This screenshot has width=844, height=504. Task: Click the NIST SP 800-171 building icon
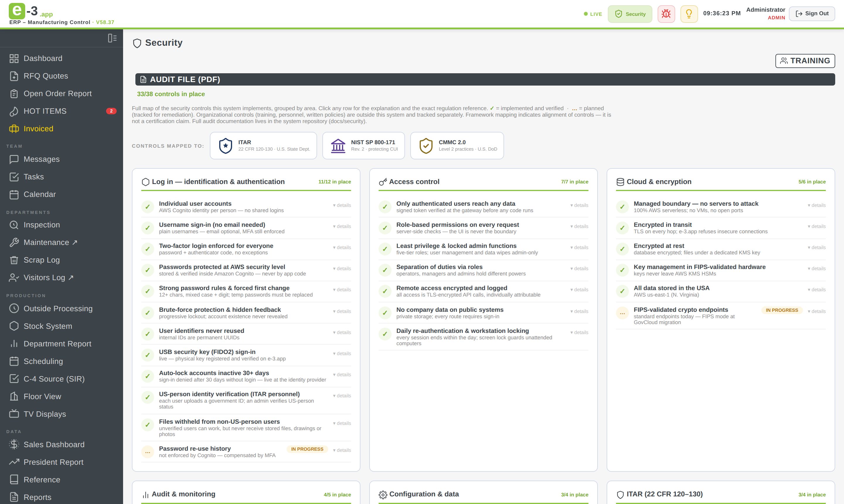[338, 146]
